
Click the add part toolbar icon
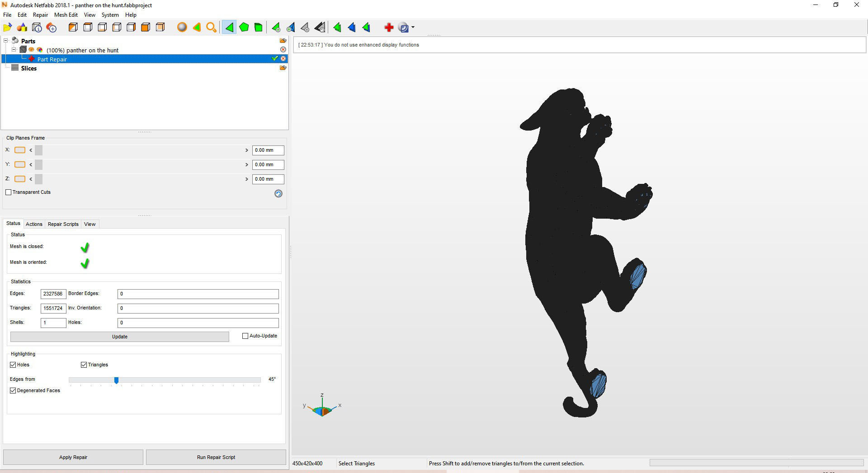pos(52,28)
